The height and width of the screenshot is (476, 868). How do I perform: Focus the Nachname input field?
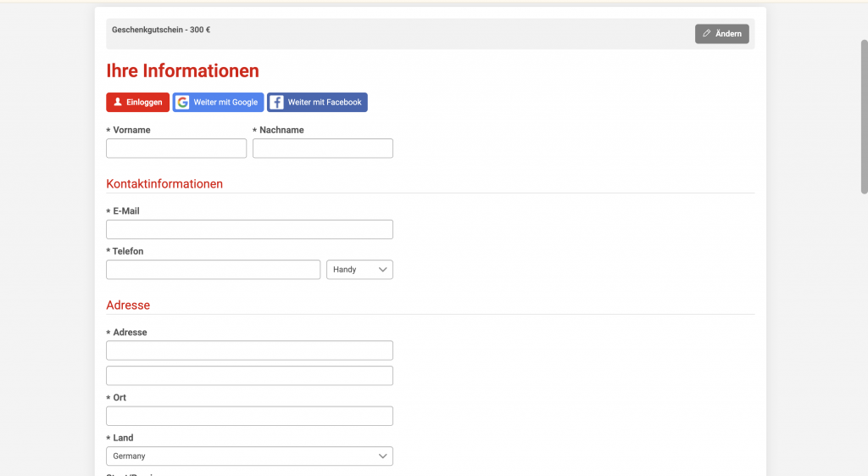click(323, 148)
